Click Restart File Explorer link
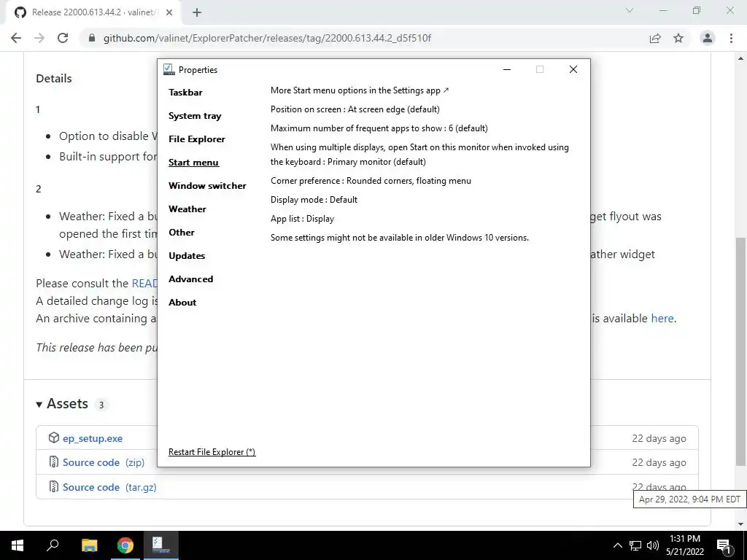This screenshot has height=560, width=747. pos(212,452)
